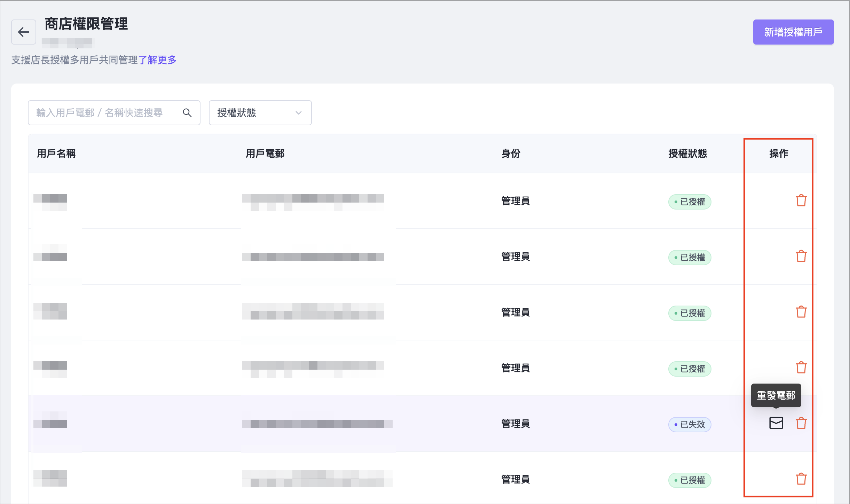Click the 身份 column header
The height and width of the screenshot is (504, 850).
tap(511, 153)
